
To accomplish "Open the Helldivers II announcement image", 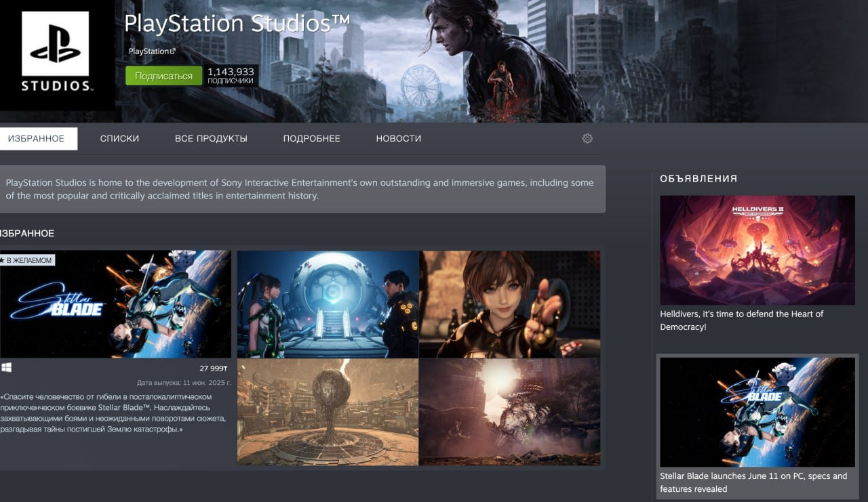I will click(x=757, y=250).
